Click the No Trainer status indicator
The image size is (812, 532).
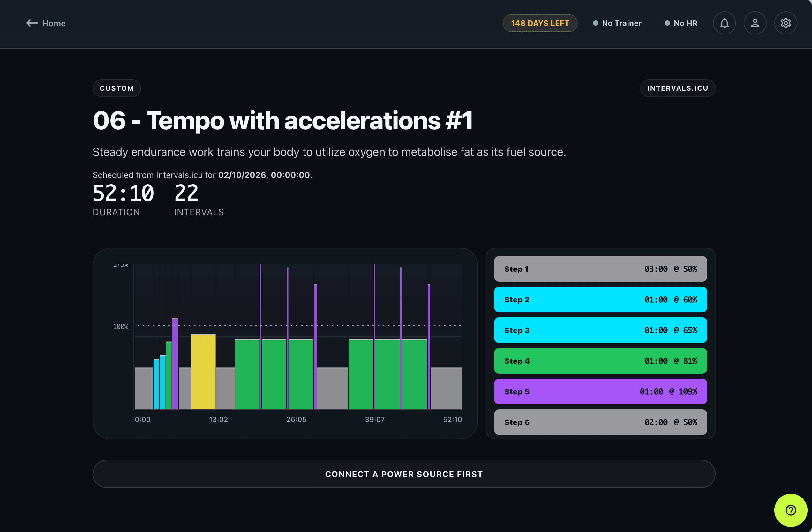coord(617,23)
